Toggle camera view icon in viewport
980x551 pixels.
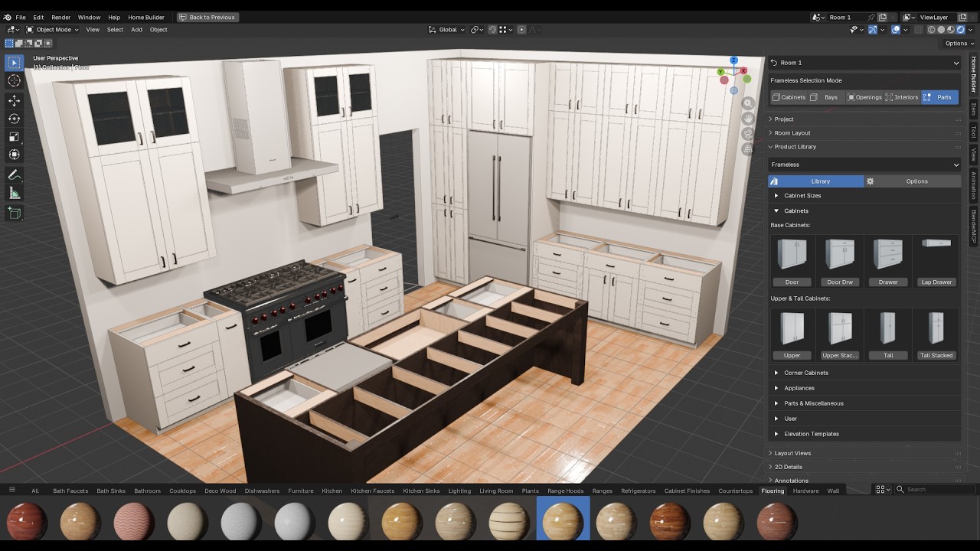pyautogui.click(x=748, y=134)
